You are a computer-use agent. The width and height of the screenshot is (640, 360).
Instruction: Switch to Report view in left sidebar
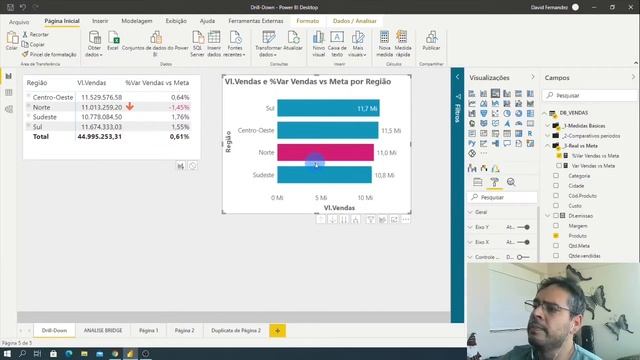tap(9, 76)
